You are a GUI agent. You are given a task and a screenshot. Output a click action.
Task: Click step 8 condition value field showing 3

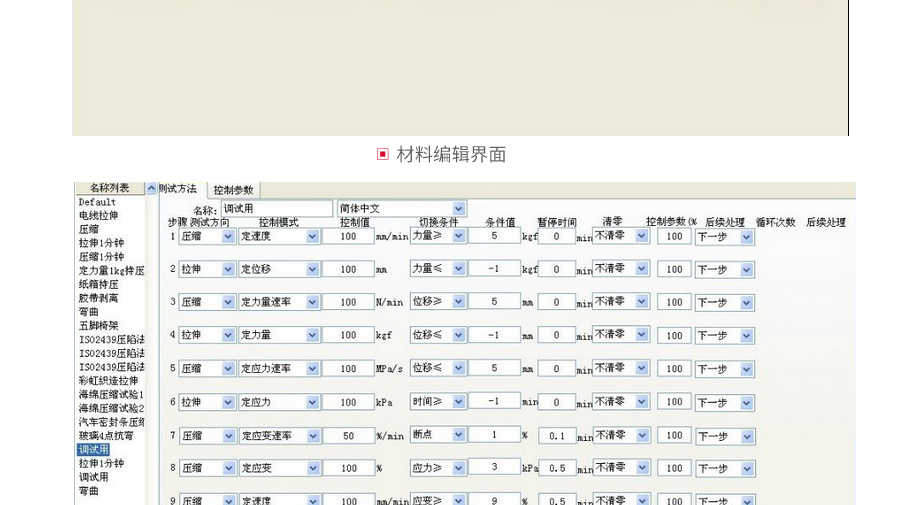(x=494, y=467)
